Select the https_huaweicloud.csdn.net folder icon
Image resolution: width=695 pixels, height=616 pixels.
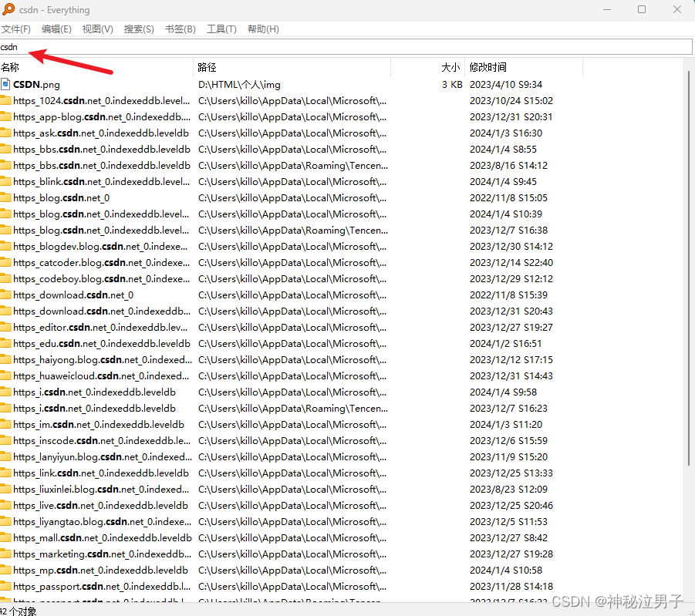coord(5,375)
